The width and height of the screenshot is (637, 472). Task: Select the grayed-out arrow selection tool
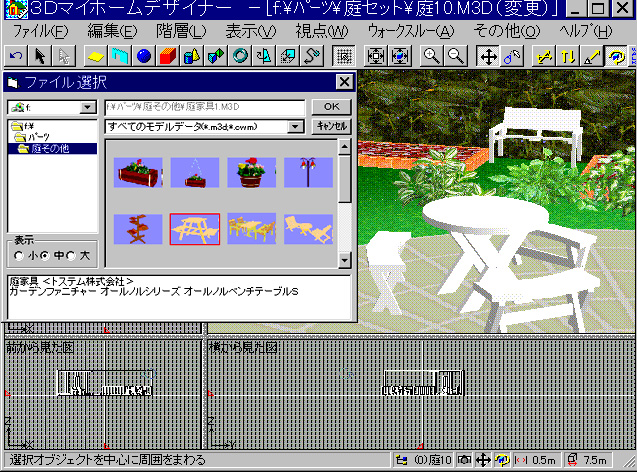(64, 56)
